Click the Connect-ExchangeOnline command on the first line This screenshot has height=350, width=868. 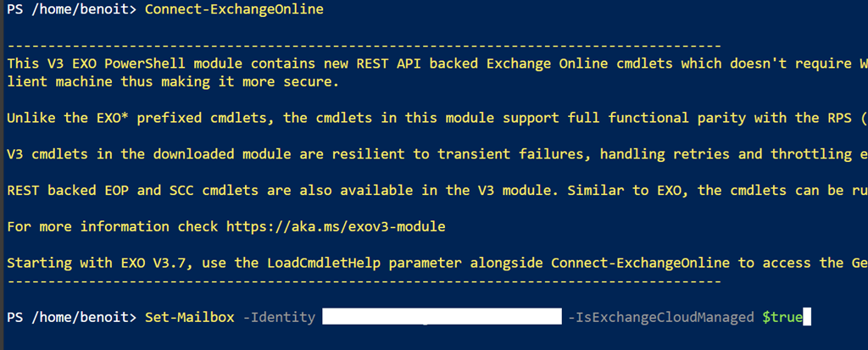point(234,10)
